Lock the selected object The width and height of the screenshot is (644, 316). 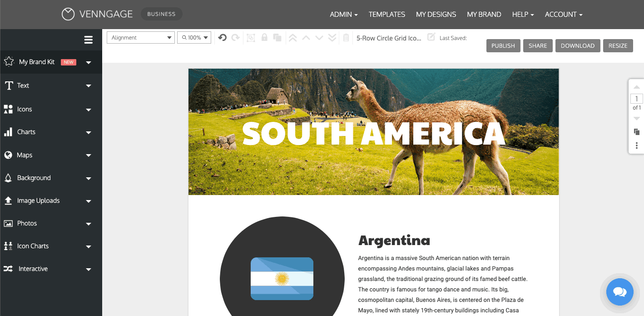264,38
